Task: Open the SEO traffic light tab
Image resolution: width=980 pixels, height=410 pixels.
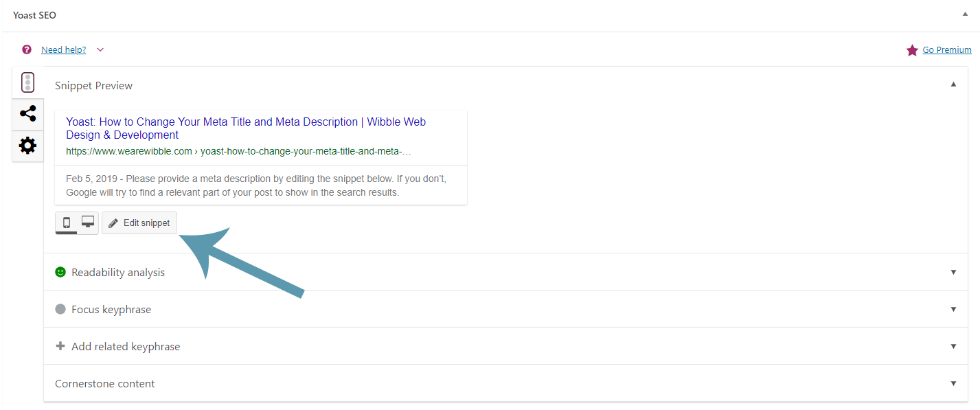Action: pos(27,82)
